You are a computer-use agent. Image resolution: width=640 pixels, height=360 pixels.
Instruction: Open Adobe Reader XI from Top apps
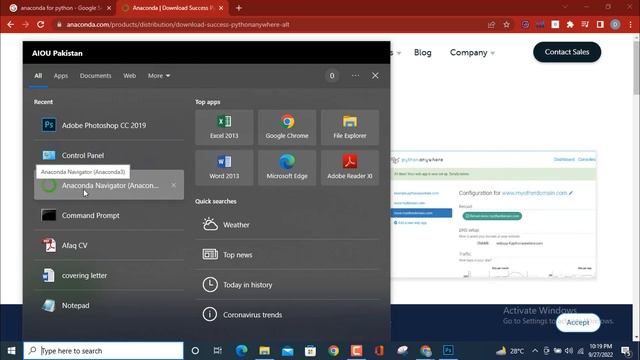click(350, 168)
